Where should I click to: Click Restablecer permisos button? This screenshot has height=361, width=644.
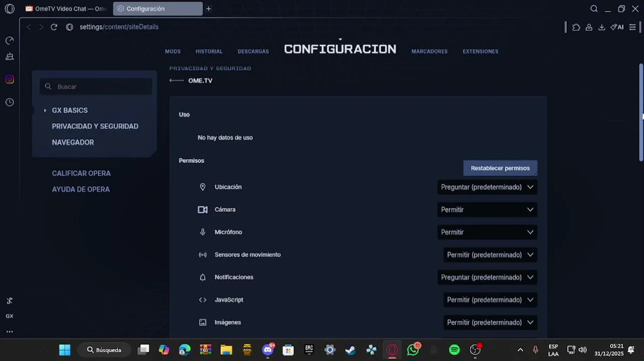[x=500, y=168]
